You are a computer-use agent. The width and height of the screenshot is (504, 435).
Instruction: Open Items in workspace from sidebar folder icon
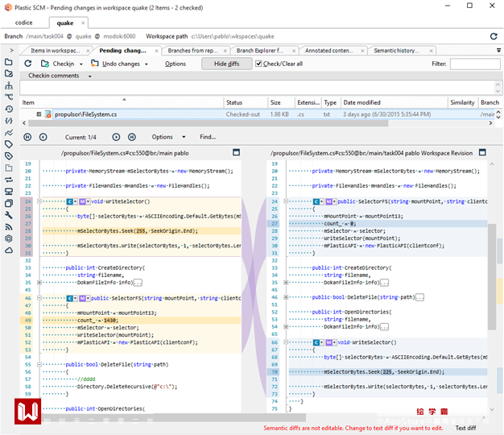(x=9, y=62)
